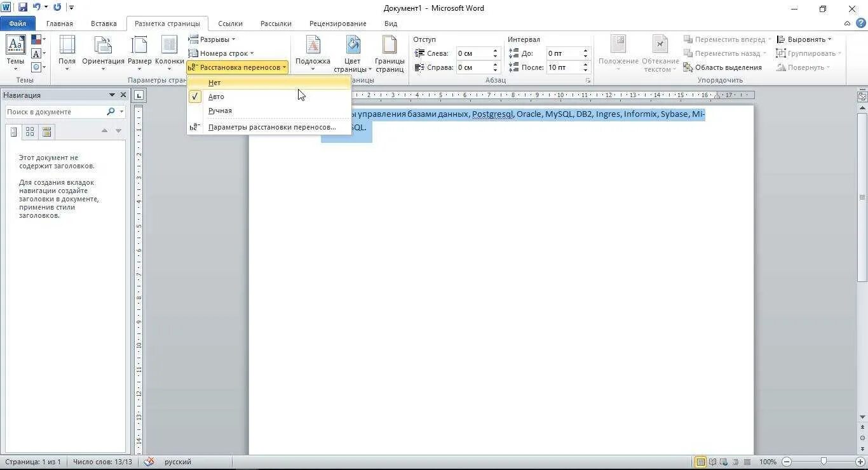
Task: Click Область выделения selection pane
Action: click(x=722, y=67)
